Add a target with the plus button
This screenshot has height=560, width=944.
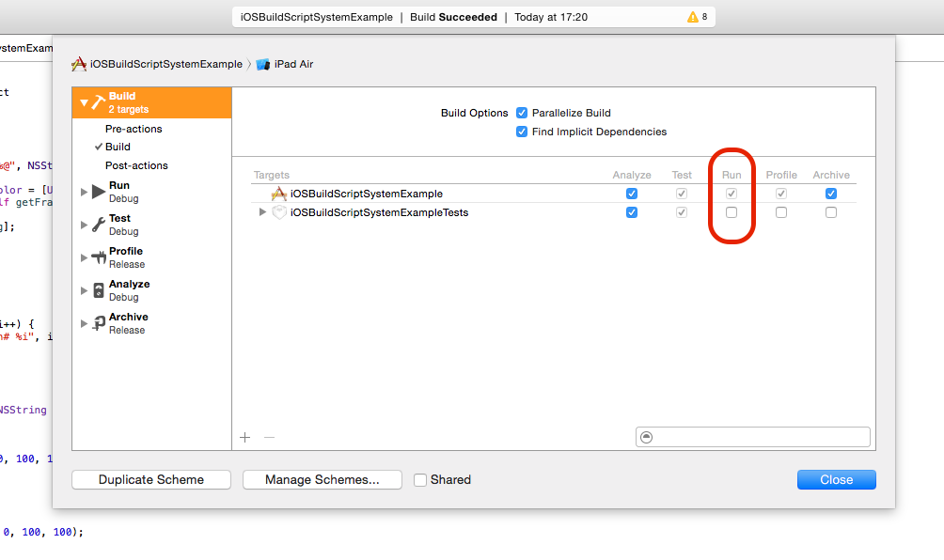point(245,437)
